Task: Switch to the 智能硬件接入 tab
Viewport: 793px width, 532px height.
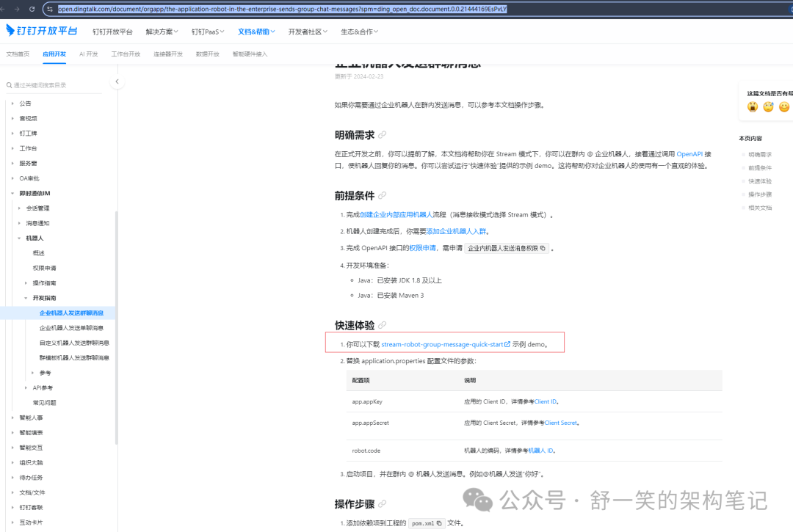Action: pyautogui.click(x=250, y=54)
